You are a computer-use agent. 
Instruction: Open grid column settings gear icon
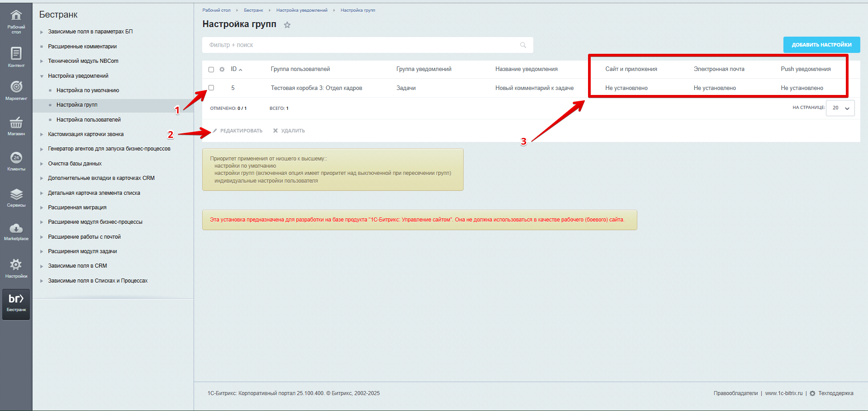[x=222, y=70]
